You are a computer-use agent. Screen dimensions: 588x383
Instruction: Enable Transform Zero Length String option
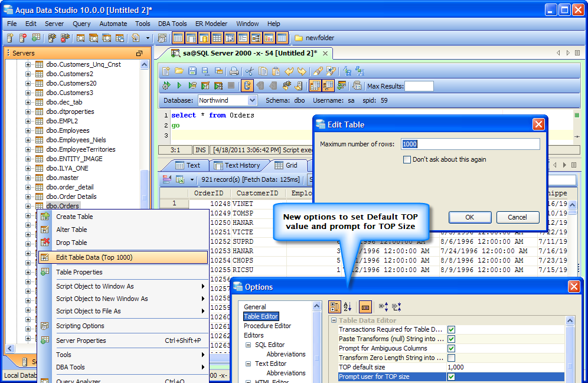coord(452,358)
